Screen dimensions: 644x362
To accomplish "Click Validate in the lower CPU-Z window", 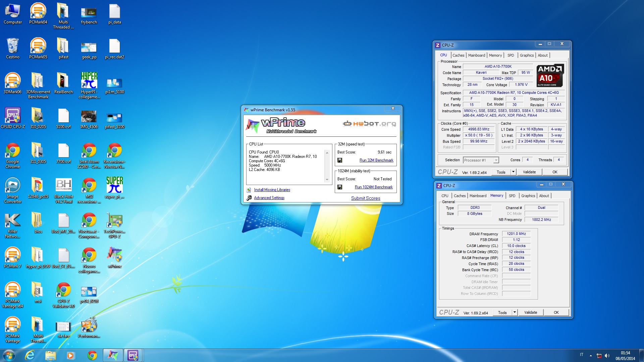I will coord(531,312).
